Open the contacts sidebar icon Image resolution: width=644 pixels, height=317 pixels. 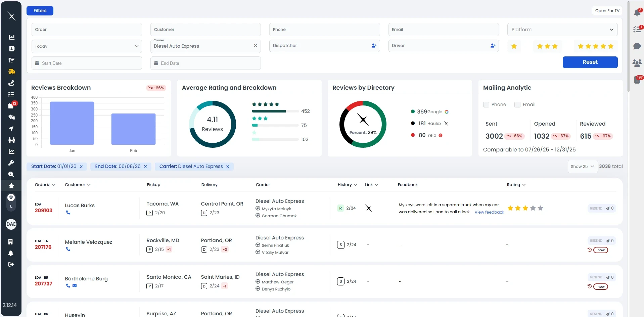11,49
